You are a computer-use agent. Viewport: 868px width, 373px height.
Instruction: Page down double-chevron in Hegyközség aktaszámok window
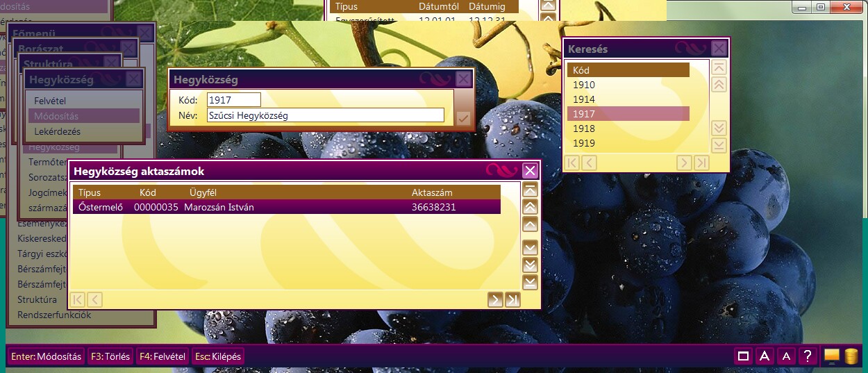530,265
